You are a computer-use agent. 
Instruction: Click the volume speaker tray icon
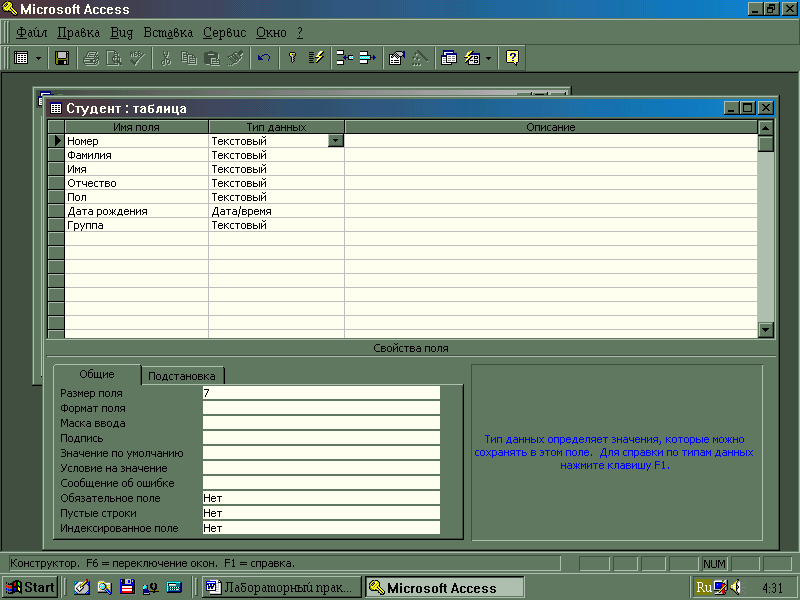pyautogui.click(x=736, y=587)
